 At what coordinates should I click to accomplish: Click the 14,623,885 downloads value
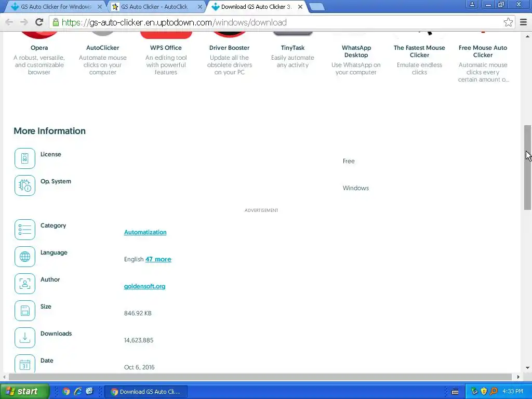click(x=139, y=340)
